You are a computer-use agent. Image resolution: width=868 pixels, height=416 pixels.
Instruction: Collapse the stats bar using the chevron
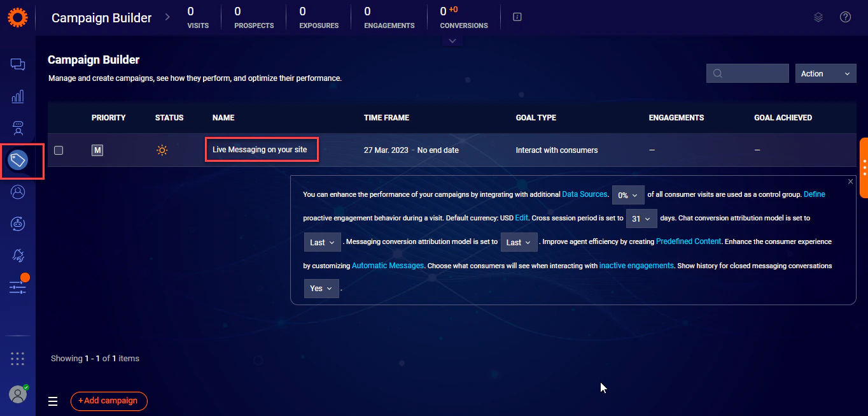pos(452,39)
